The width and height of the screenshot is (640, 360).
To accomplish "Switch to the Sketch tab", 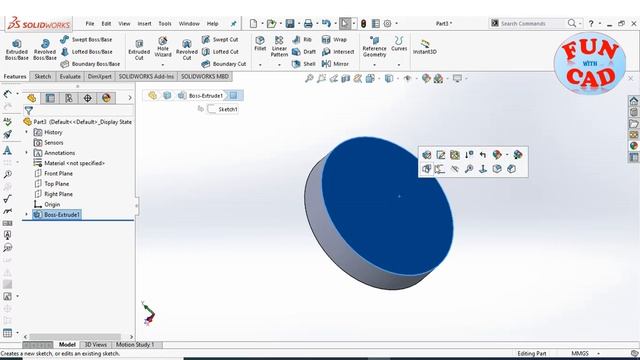I will coord(43,76).
